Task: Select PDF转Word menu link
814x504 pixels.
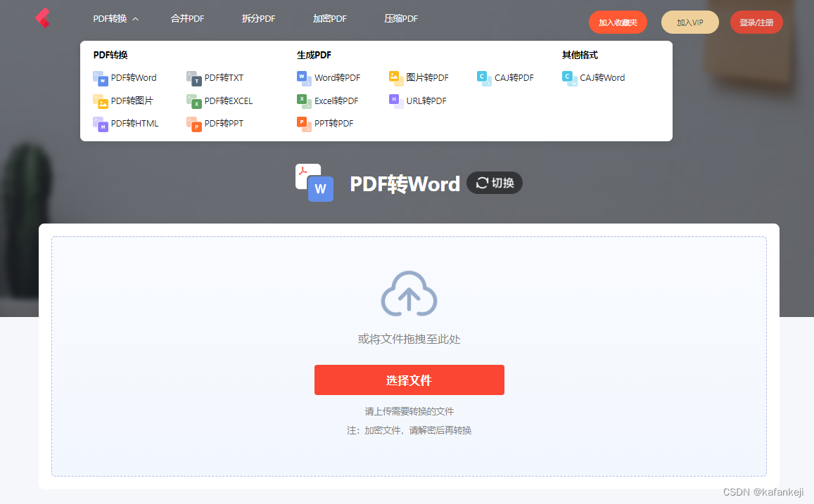Action: coord(134,78)
